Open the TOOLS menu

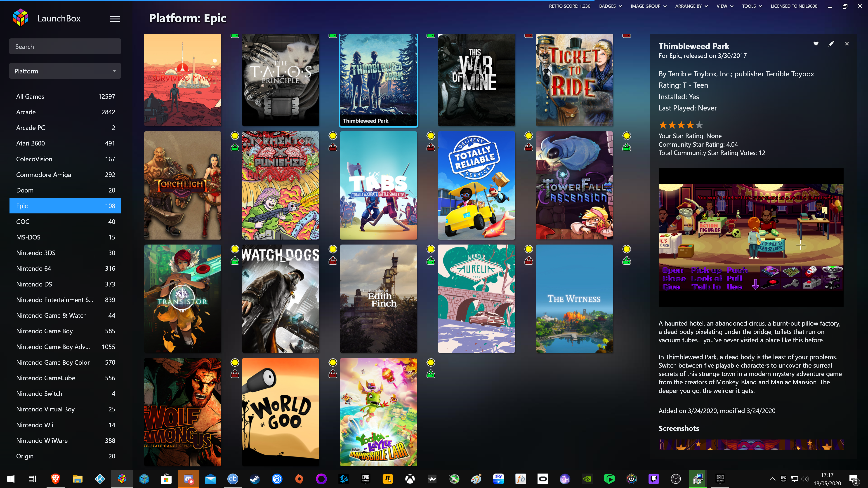point(752,6)
